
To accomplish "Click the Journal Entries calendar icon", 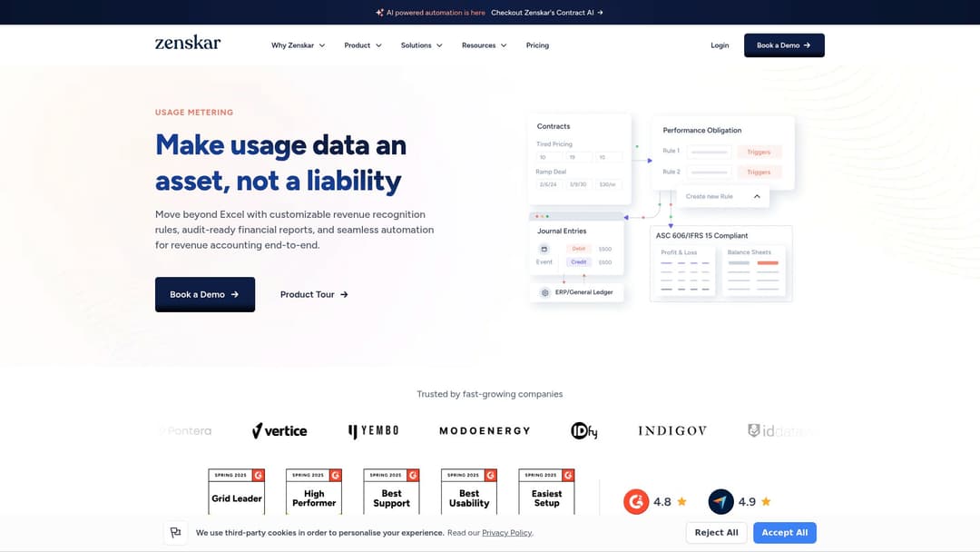I will (x=544, y=249).
